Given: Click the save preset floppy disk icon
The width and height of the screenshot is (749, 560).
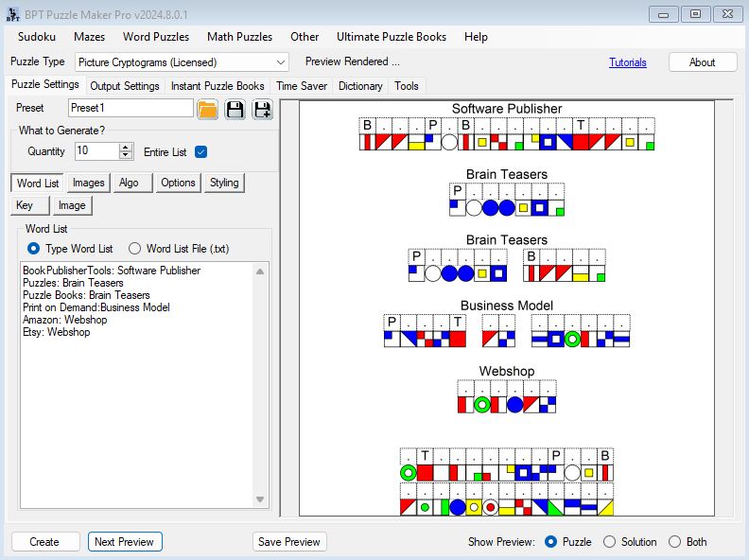Looking at the screenshot, I should pyautogui.click(x=235, y=109).
